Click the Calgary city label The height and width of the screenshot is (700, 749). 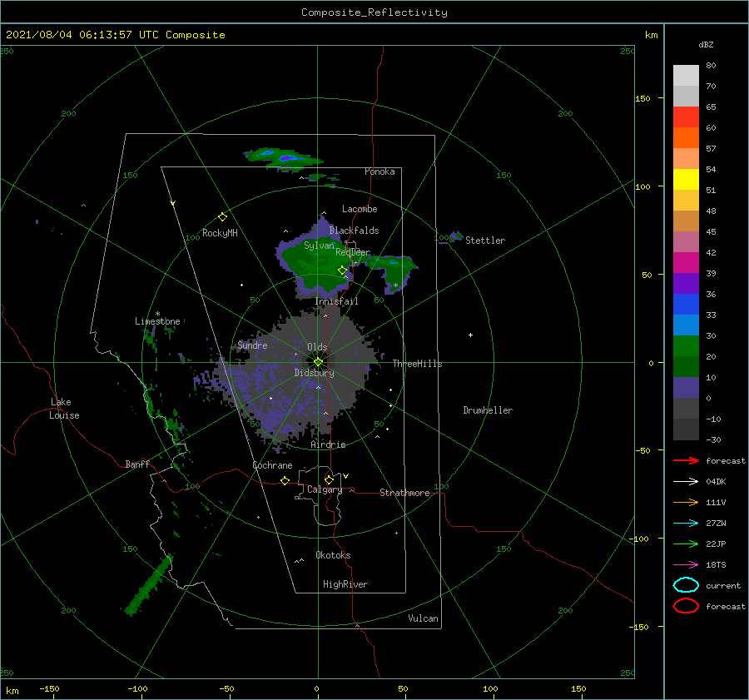pos(325,489)
